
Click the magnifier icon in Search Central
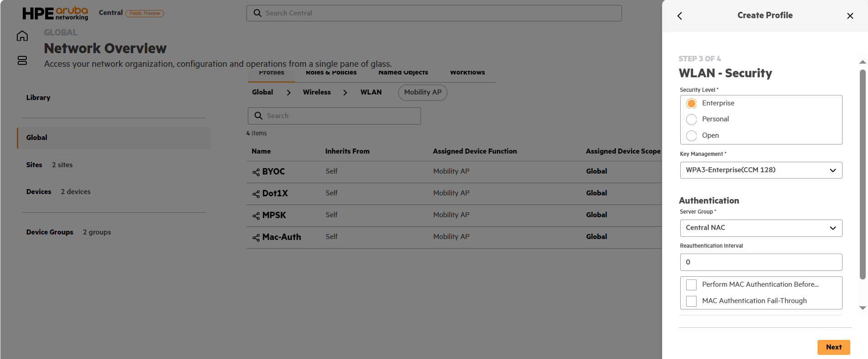click(257, 13)
